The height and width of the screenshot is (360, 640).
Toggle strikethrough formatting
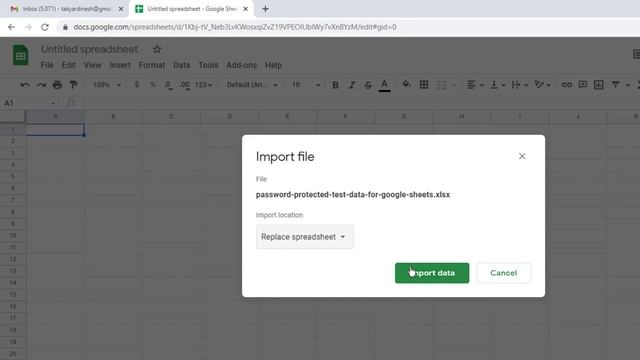coord(368,85)
